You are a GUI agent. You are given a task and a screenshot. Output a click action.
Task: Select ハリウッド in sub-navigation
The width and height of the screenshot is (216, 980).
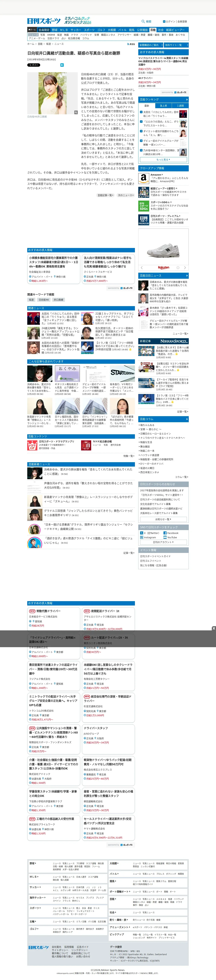(86, 35)
